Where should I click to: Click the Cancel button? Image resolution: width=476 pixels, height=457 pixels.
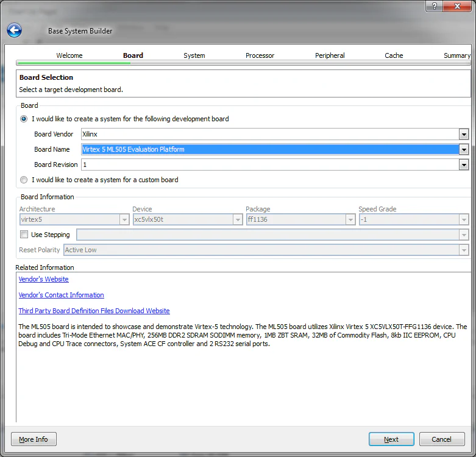tap(441, 439)
